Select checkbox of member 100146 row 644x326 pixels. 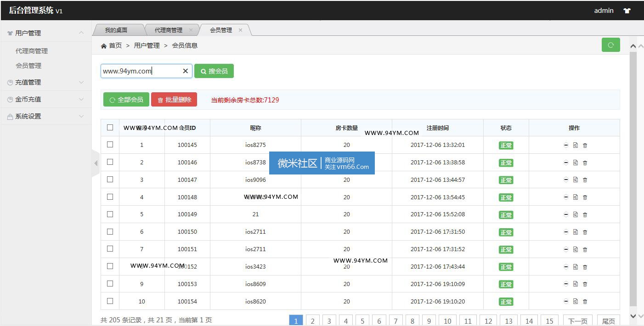(110, 162)
